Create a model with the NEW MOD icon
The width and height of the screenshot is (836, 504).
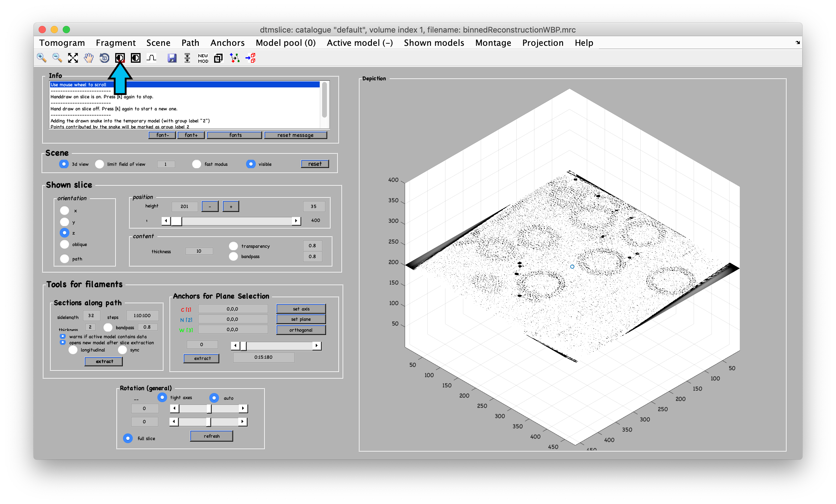[203, 58]
